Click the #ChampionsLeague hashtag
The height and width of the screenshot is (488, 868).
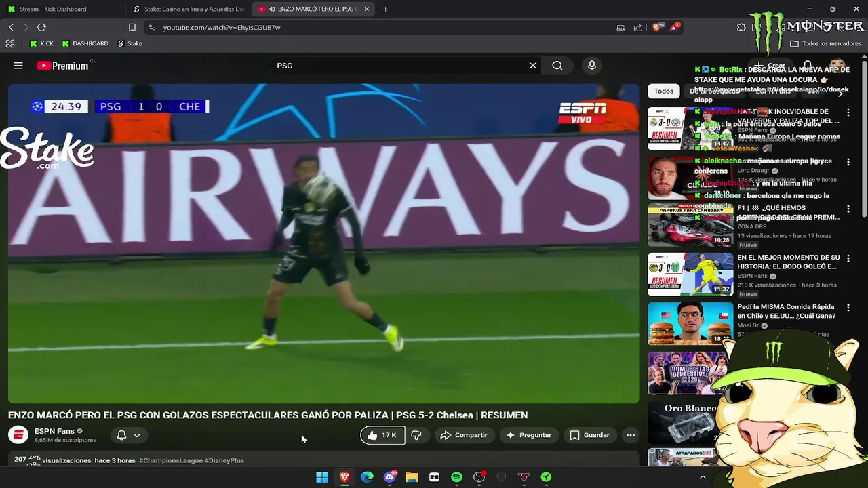coord(171,460)
